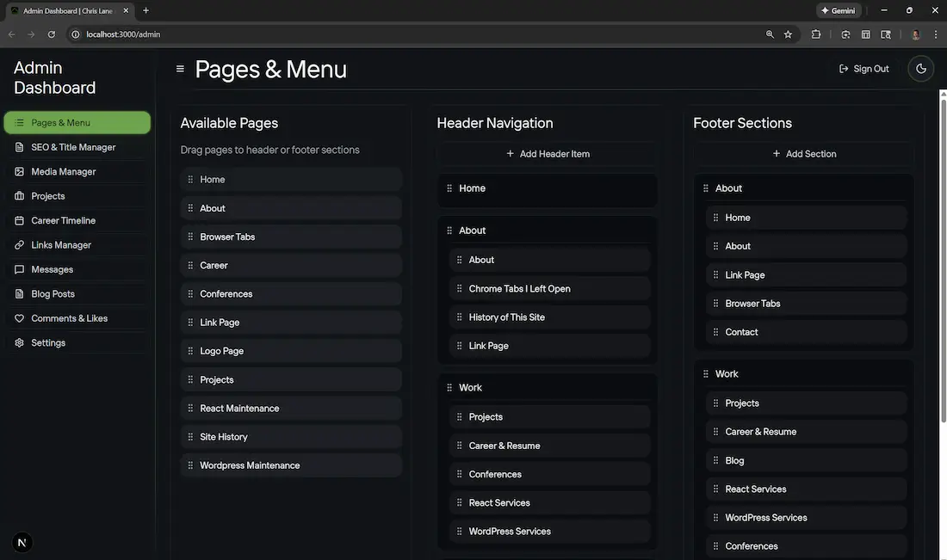This screenshot has width=947, height=560.
Task: Select React Services in footer Work section
Action: click(x=807, y=489)
